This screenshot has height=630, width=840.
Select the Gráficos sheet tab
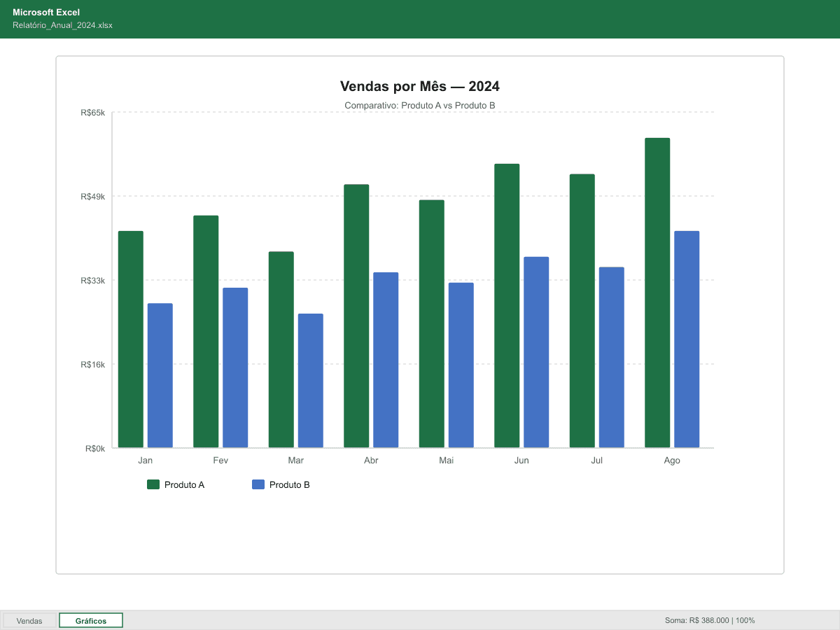[90, 620]
